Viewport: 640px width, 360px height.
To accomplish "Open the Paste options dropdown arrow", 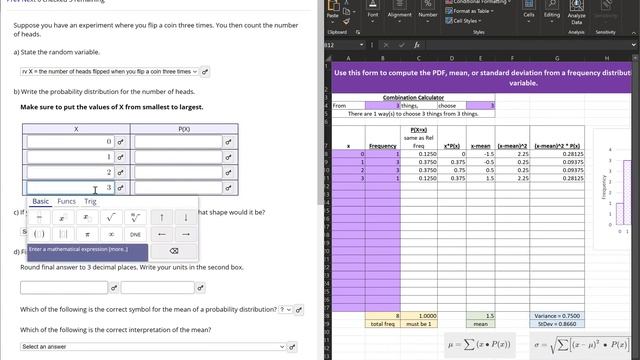I will coord(333,21).
